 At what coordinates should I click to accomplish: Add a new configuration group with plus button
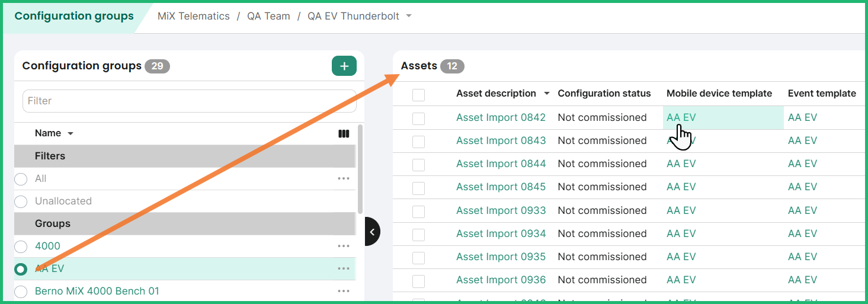[344, 66]
